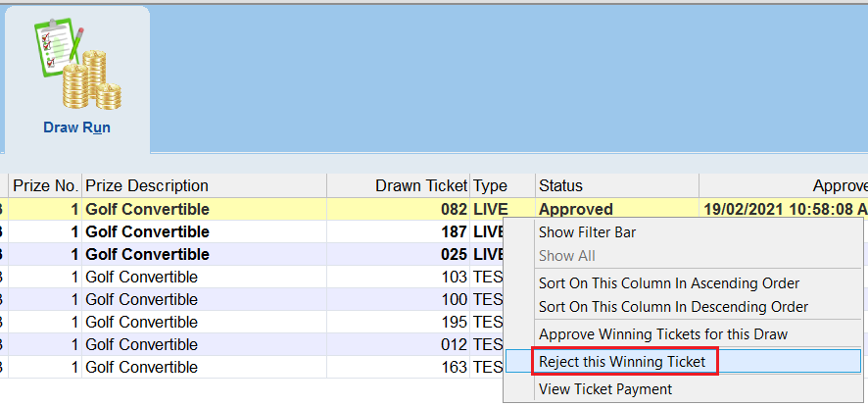Click Golf Convertible in ticket 100 row
This screenshot has height=407, width=868.
[205, 299]
